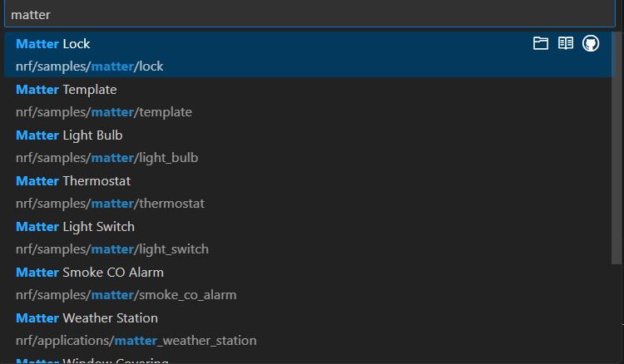The width and height of the screenshot is (624, 364).
Task: Click the nrf/samples/matter/light_switch path
Action: 111,249
